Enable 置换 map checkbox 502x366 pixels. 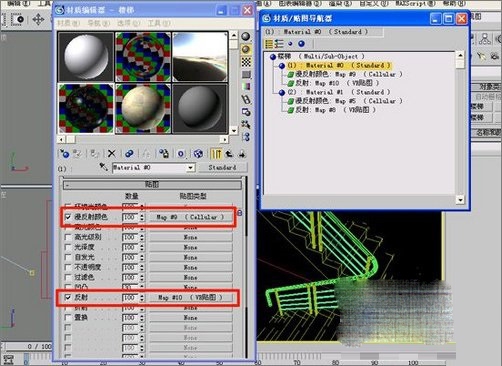(x=68, y=317)
